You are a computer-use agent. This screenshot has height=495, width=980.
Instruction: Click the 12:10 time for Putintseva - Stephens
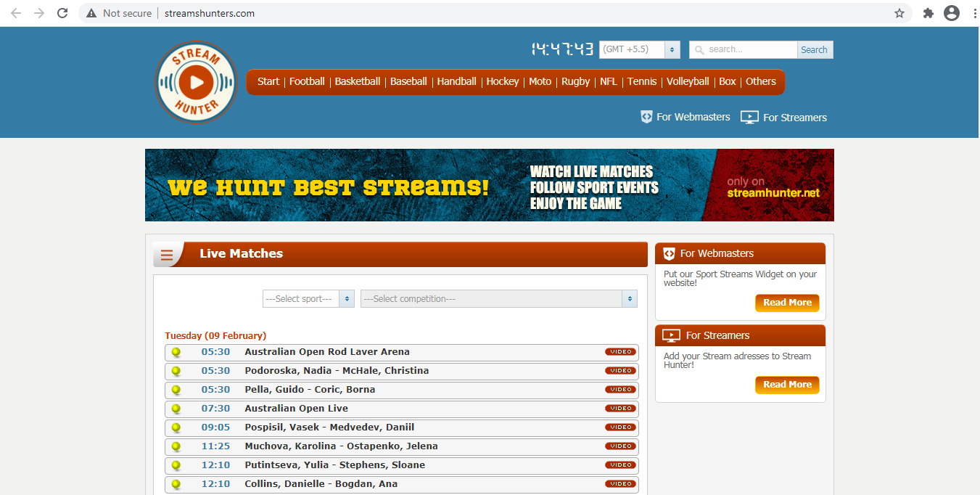(215, 465)
